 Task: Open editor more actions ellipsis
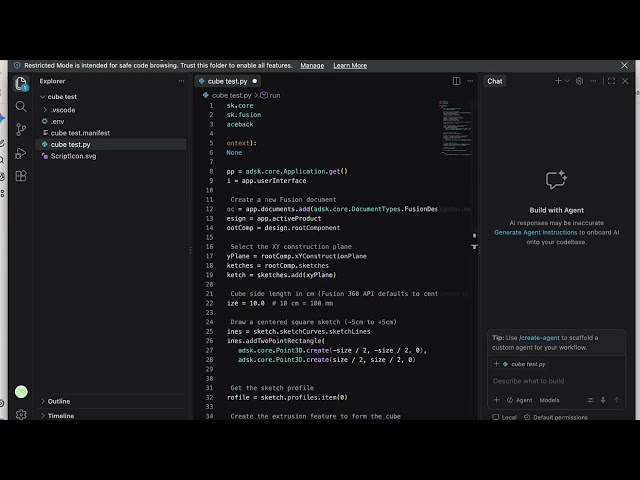click(x=470, y=81)
